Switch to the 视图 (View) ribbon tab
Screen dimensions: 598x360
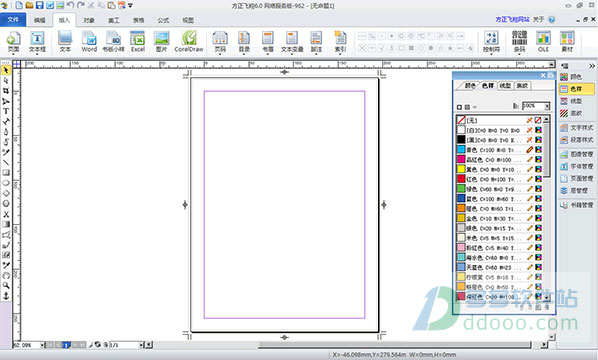coord(188,20)
